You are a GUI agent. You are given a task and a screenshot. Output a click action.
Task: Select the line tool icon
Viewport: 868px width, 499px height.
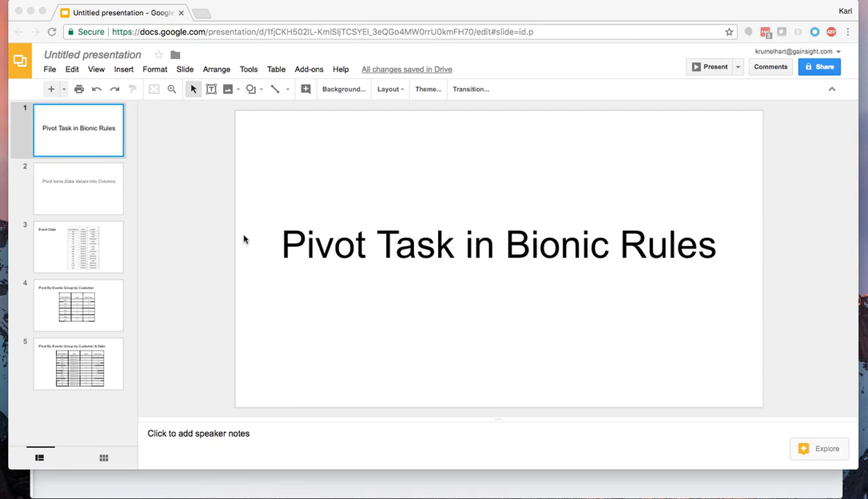coord(275,89)
